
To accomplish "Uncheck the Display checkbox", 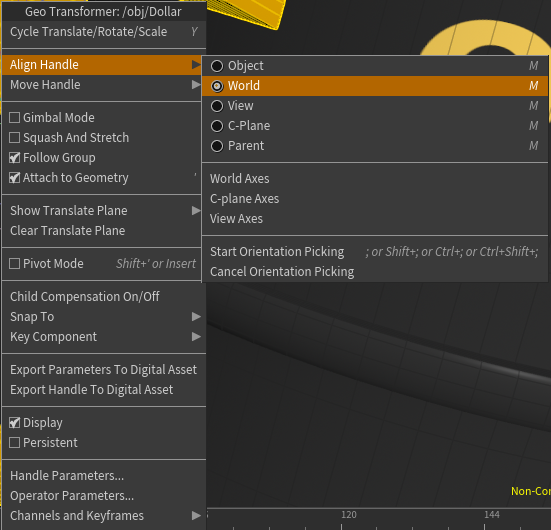I will 14,422.
